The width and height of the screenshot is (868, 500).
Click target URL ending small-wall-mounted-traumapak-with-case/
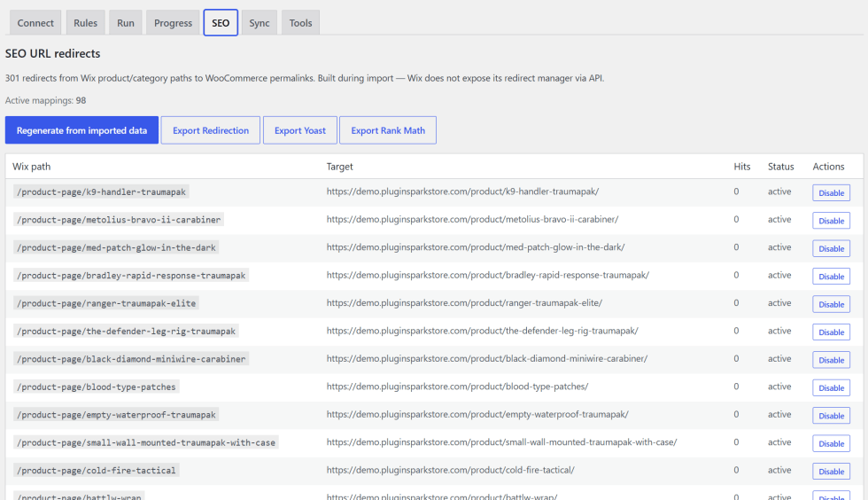tap(501, 441)
